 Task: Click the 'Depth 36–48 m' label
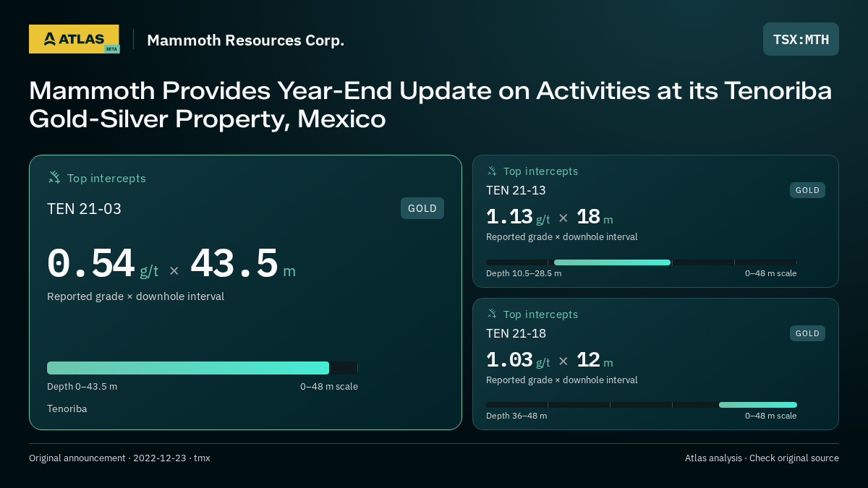pos(516,416)
